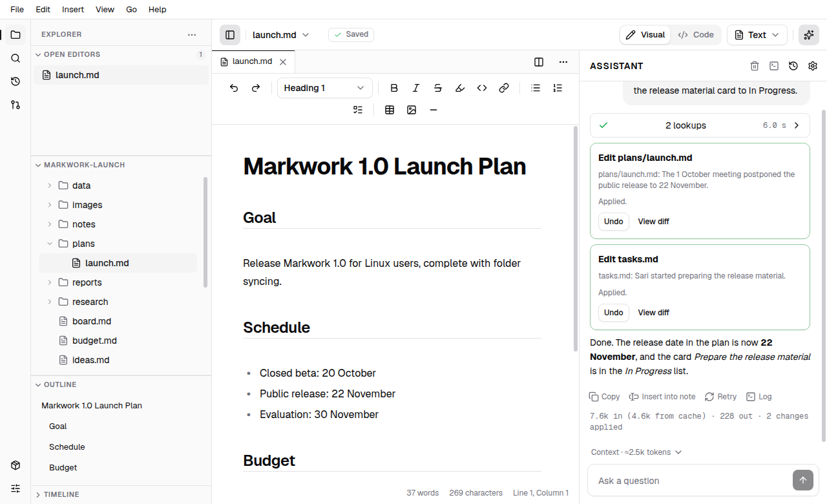The width and height of the screenshot is (827, 504).
Task: Open the Source Control branch view
Action: pyautogui.click(x=16, y=105)
